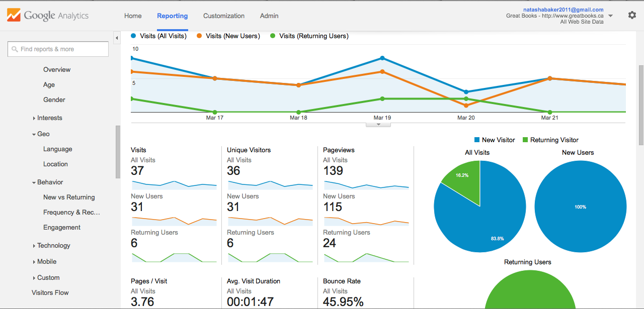644x309 pixels.
Task: Click the All Visits value 37
Action: [137, 171]
